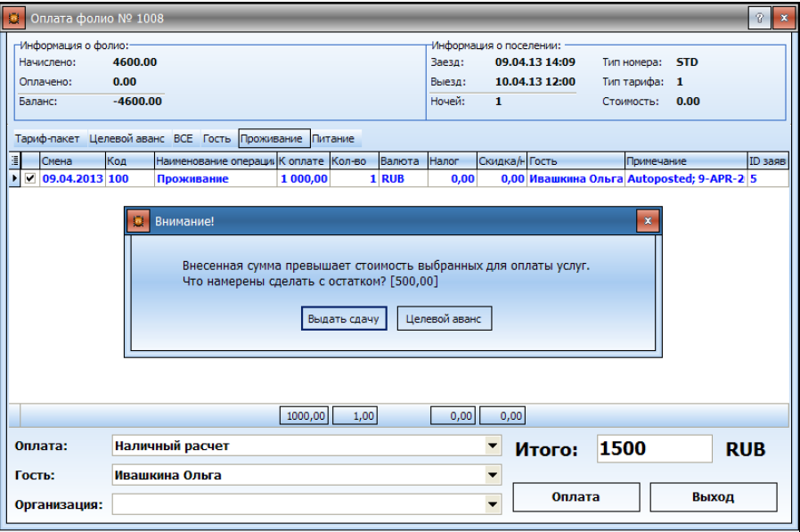
Task: Expand the Организация dropdown list
Action: click(493, 504)
